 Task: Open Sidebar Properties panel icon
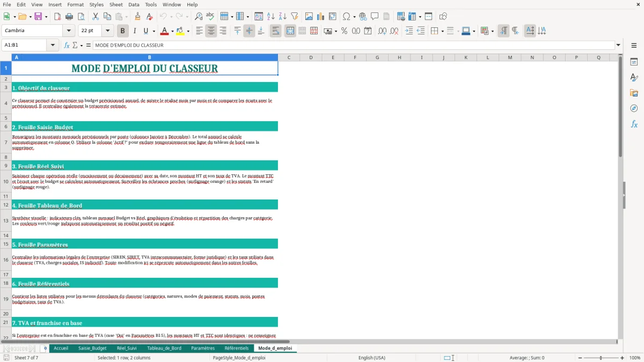point(634,62)
